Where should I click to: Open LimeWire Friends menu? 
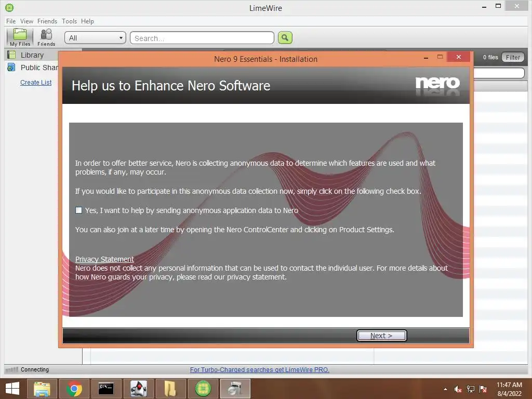[47, 21]
